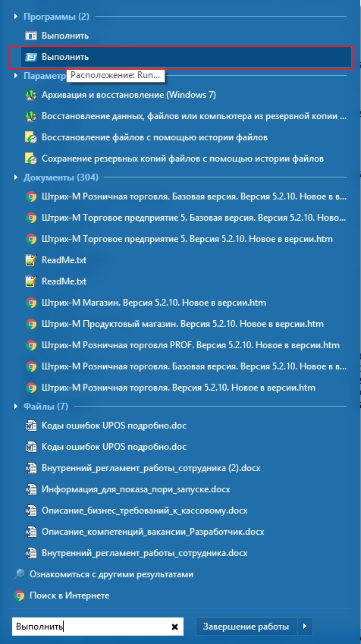Click the Завершение работы button
This screenshot has width=361, height=644.
tap(246, 627)
